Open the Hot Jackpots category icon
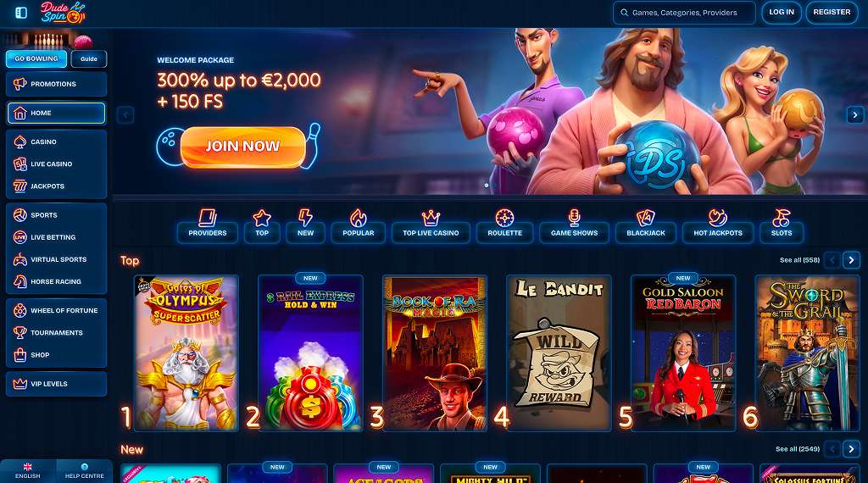Image resolution: width=868 pixels, height=483 pixels. tap(718, 218)
